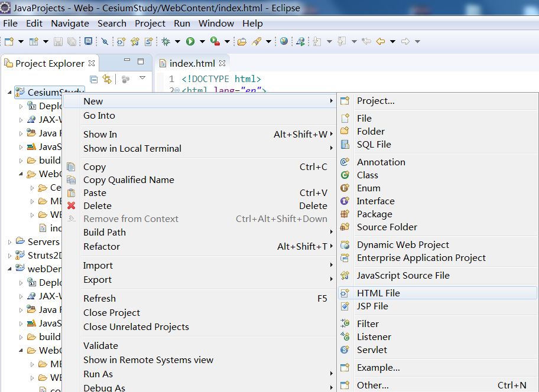Image resolution: width=539 pixels, height=392 pixels.
Task: Click the Dynamic Web Project icon
Action: 345,245
